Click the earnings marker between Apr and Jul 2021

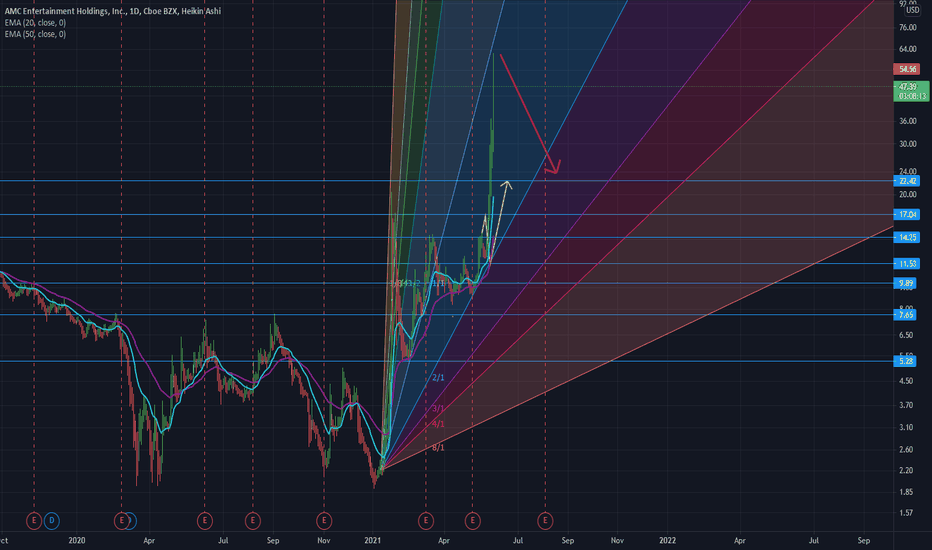tap(473, 521)
